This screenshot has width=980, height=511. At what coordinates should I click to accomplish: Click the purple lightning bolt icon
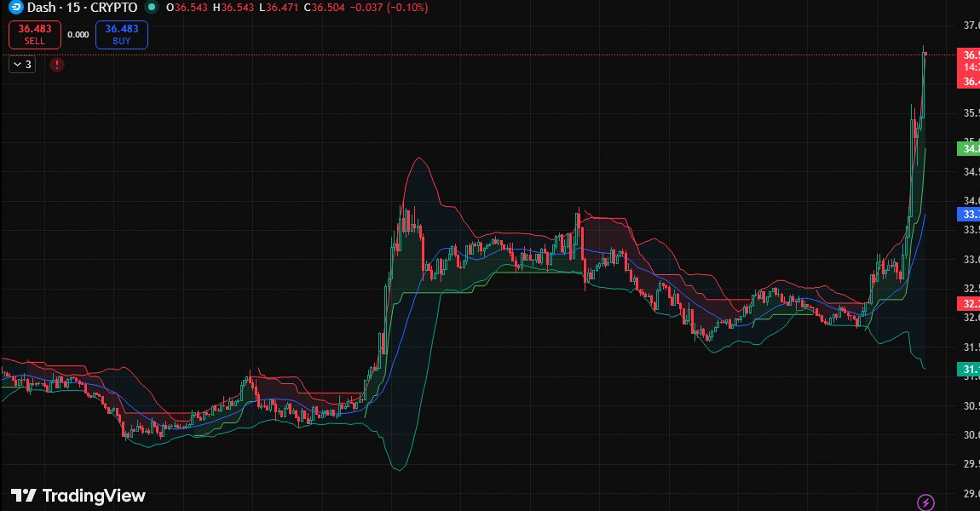925,502
